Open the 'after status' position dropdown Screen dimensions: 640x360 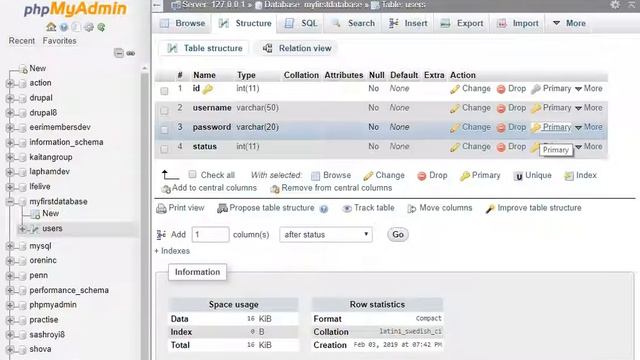pyautogui.click(x=326, y=235)
